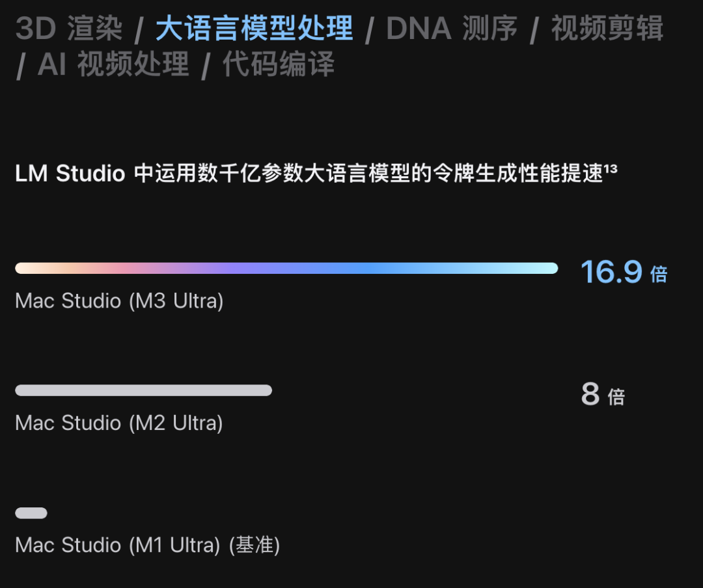The width and height of the screenshot is (703, 588).
Task: Switch to AI 视频处理 tab
Action: coord(113,64)
